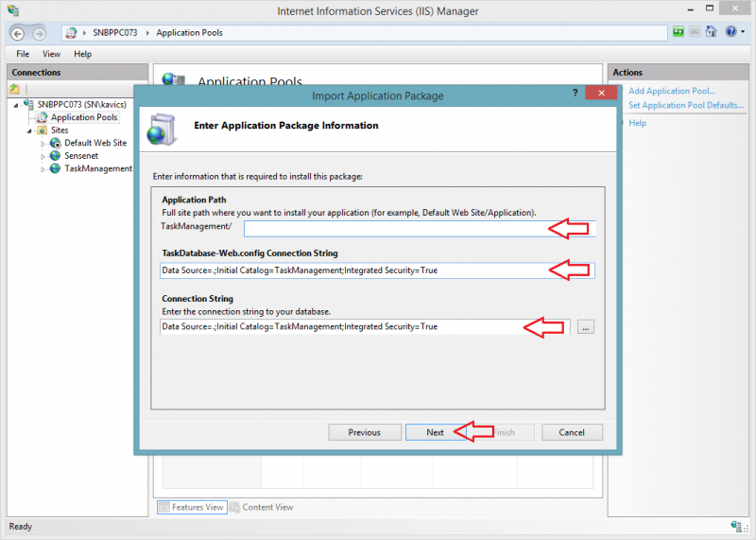Expand the Sensenet site node
The height and width of the screenshot is (540, 756).
43,157
